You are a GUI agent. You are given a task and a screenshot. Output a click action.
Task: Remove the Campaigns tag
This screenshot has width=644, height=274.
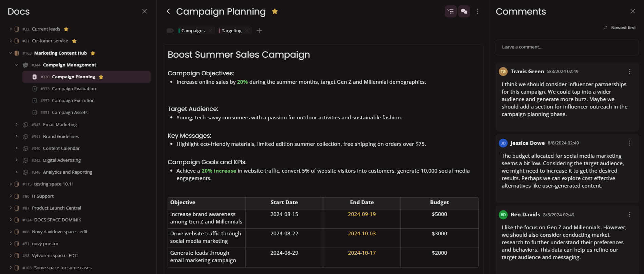pyautogui.click(x=210, y=31)
